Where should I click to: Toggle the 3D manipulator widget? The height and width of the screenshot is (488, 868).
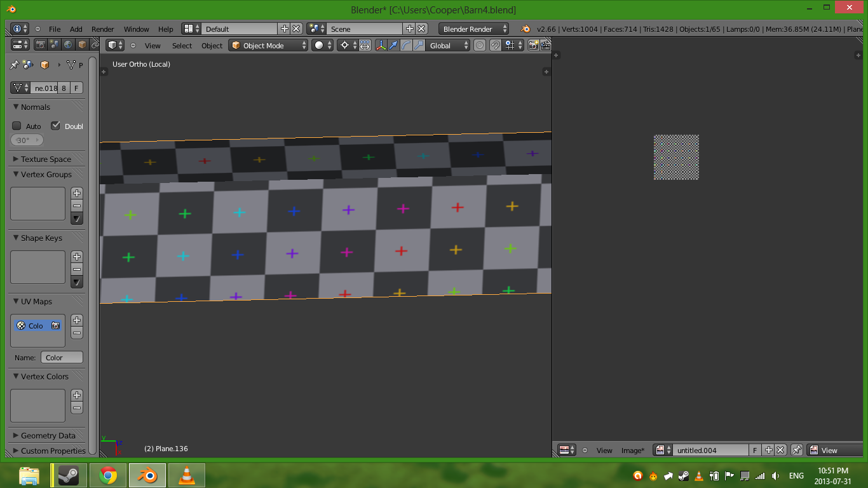[x=381, y=45]
